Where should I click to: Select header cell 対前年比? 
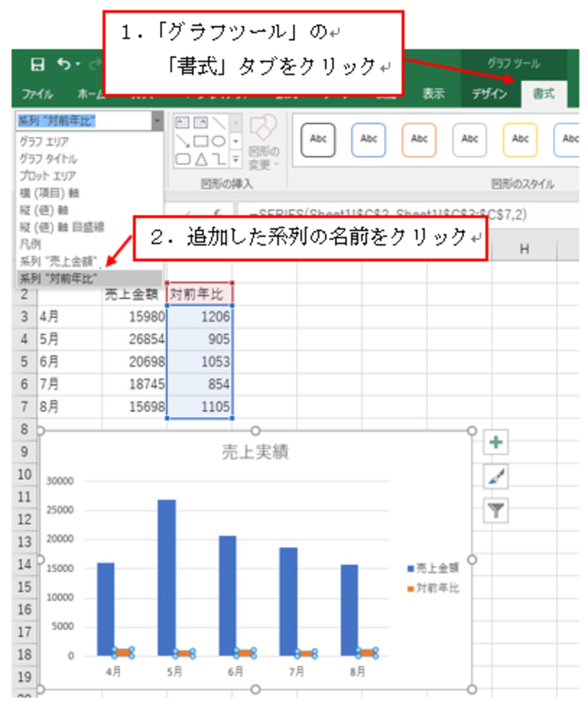click(x=199, y=294)
